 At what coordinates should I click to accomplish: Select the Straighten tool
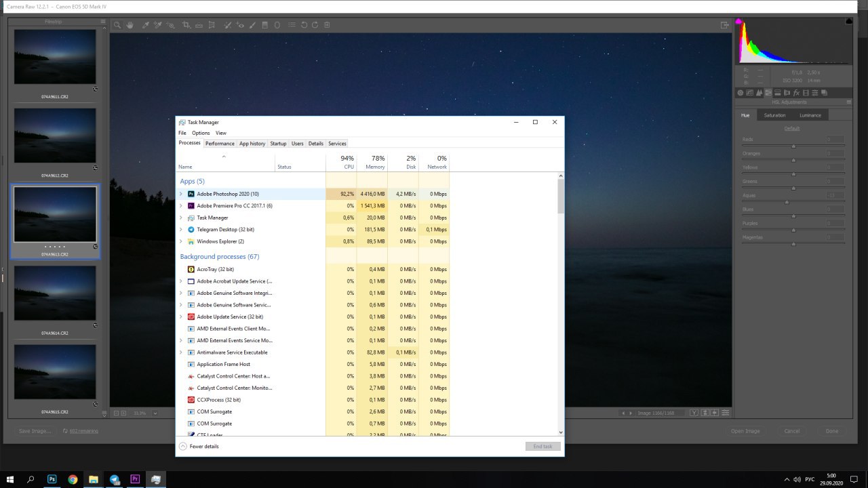click(199, 25)
